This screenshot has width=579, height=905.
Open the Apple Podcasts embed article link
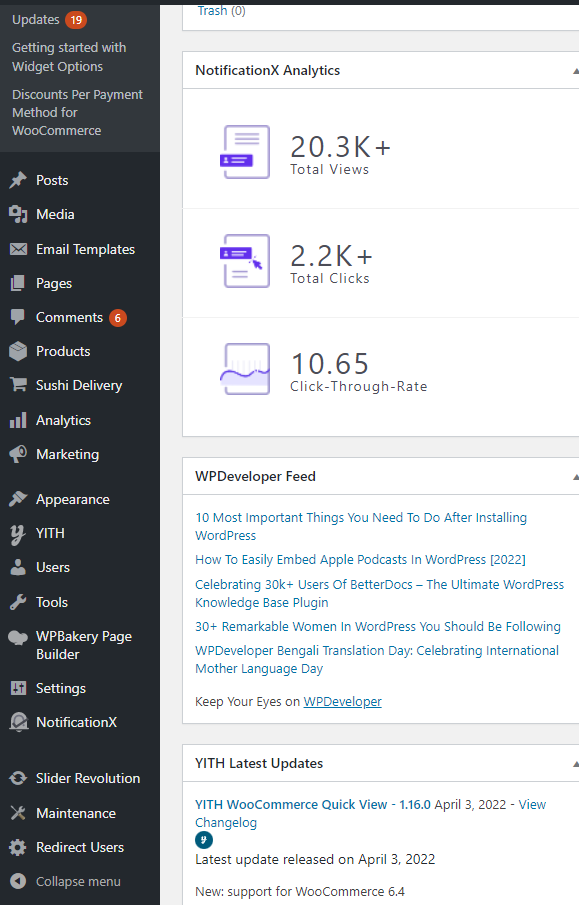pyautogui.click(x=360, y=559)
